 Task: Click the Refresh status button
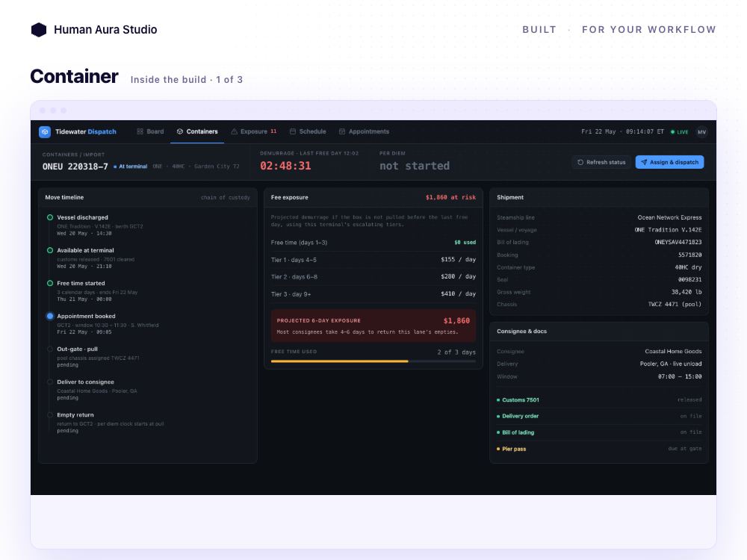pos(601,162)
